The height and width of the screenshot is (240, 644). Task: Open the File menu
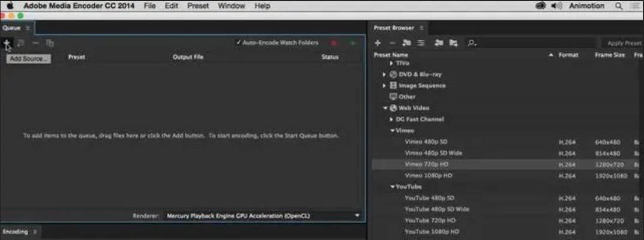149,6
